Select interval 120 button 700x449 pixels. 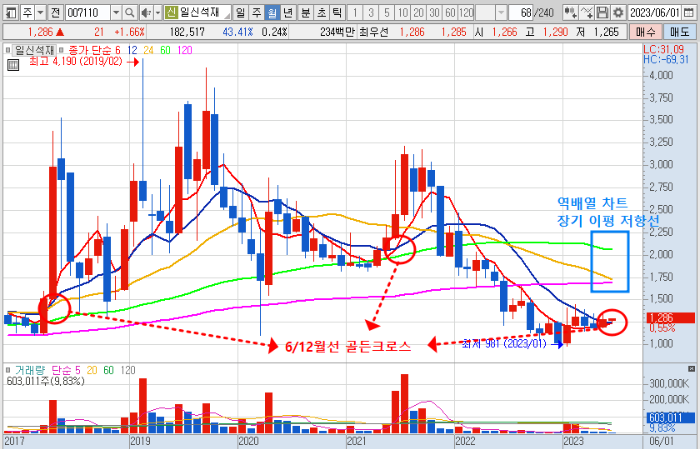(466, 12)
